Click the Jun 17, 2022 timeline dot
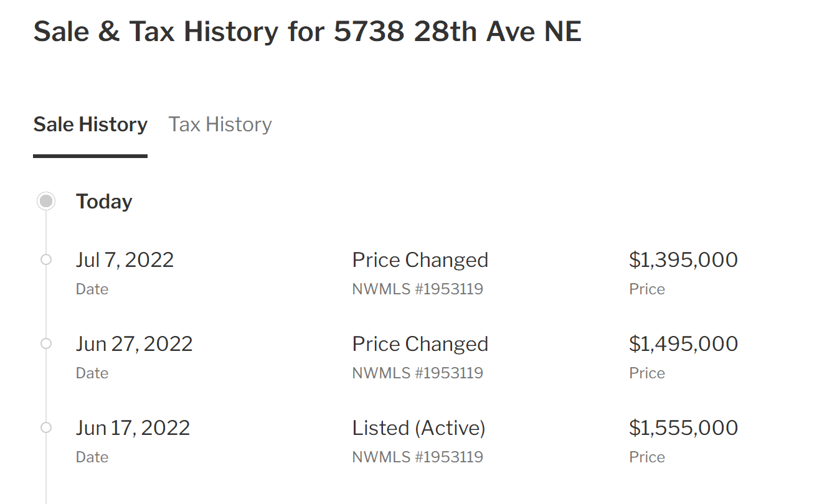The width and height of the screenshot is (822, 504). (45, 427)
